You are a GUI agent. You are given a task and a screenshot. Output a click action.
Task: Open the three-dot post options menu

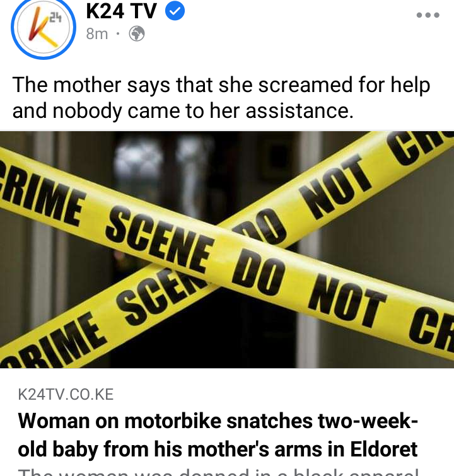pyautogui.click(x=428, y=15)
